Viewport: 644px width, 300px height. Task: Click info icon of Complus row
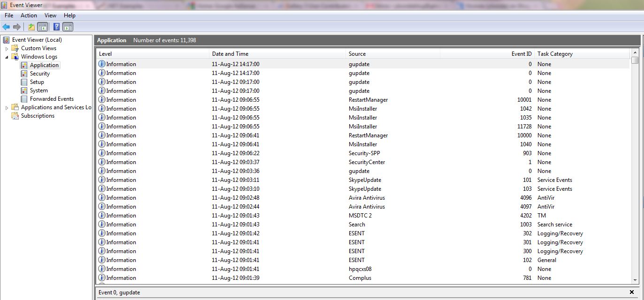102,277
